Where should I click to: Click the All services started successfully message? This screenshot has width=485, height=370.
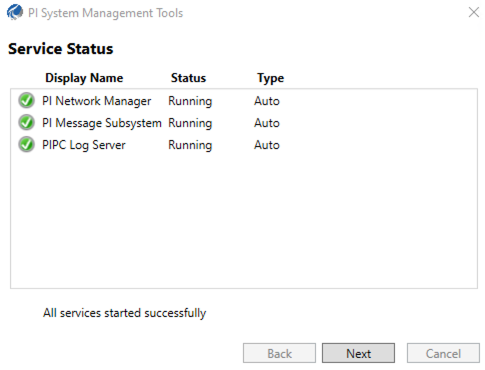coord(124,313)
